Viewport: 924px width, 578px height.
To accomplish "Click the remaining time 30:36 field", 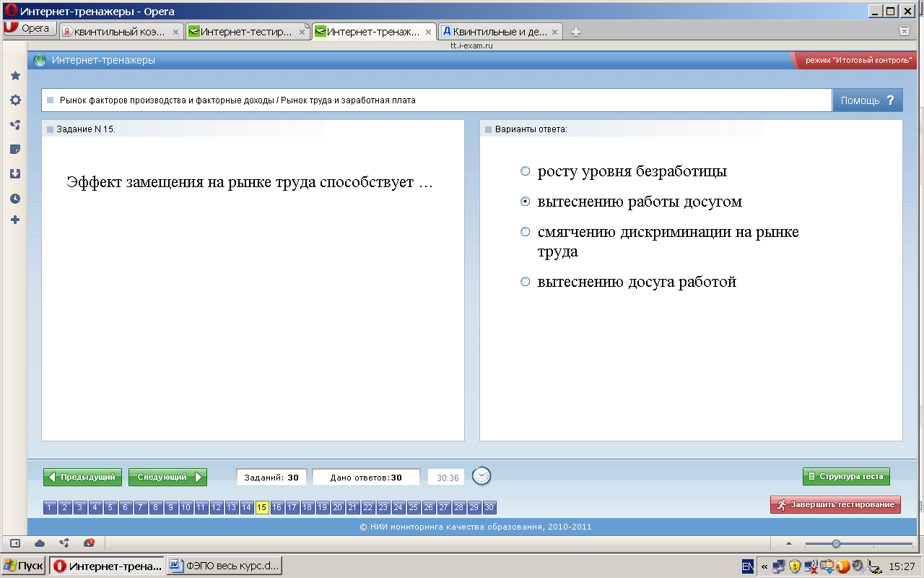I will (x=448, y=478).
